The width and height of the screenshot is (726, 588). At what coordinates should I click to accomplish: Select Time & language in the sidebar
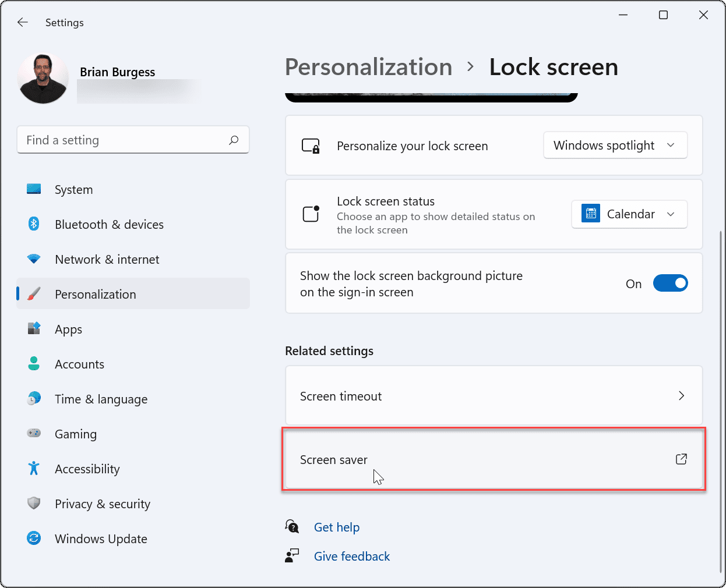(34, 399)
